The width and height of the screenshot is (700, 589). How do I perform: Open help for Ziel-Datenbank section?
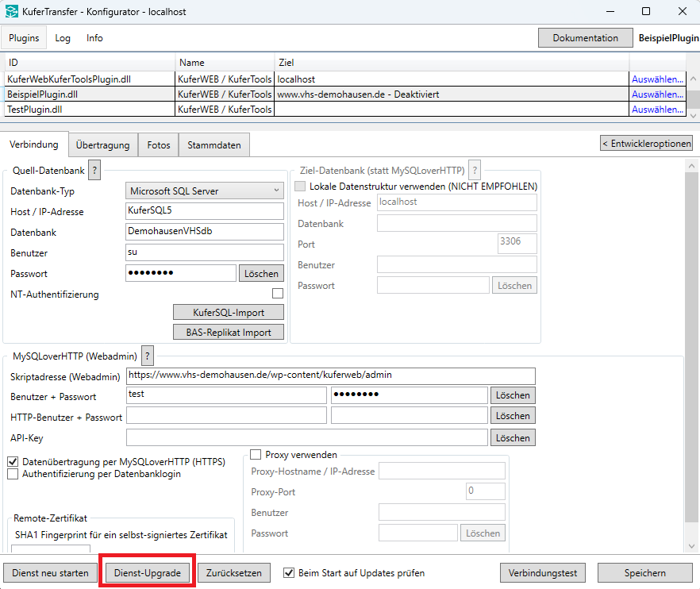[x=475, y=170]
